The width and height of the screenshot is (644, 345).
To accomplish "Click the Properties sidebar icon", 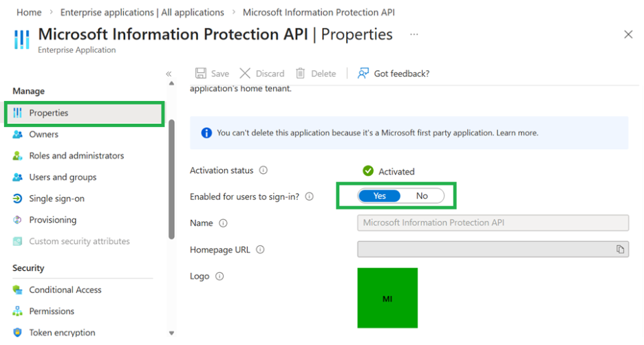I will (x=17, y=113).
